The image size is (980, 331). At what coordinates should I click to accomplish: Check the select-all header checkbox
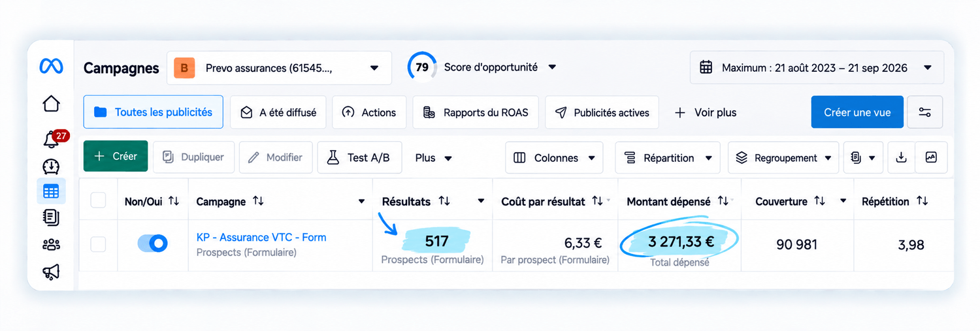[98, 200]
